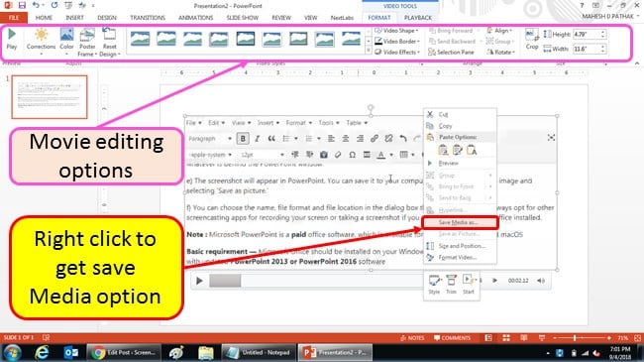Screen dimensions: 644x362
Task: Click Bring Forward in Arrange group
Action: [x=454, y=31]
